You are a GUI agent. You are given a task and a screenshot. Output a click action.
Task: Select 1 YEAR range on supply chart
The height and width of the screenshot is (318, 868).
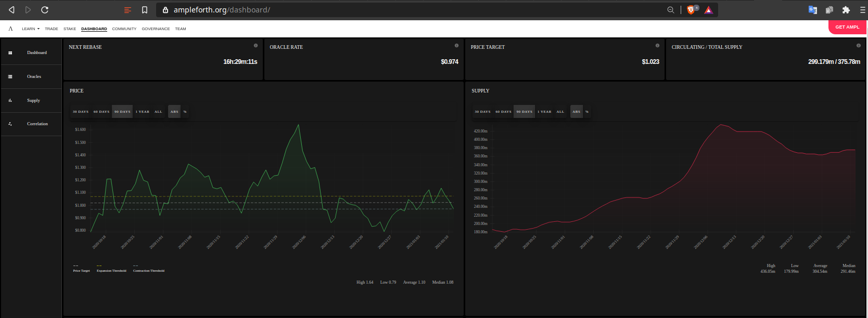coord(544,112)
